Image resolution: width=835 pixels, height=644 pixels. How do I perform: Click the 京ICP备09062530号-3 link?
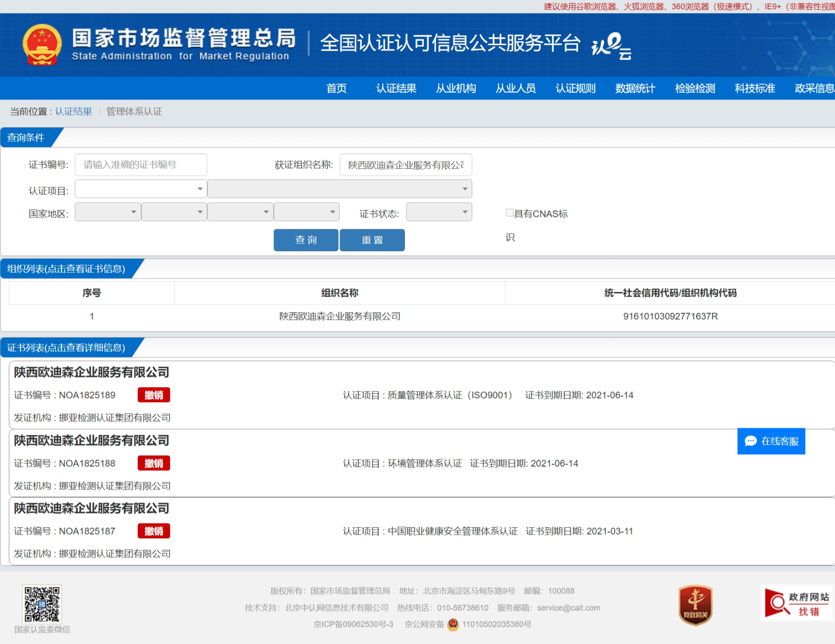353,624
